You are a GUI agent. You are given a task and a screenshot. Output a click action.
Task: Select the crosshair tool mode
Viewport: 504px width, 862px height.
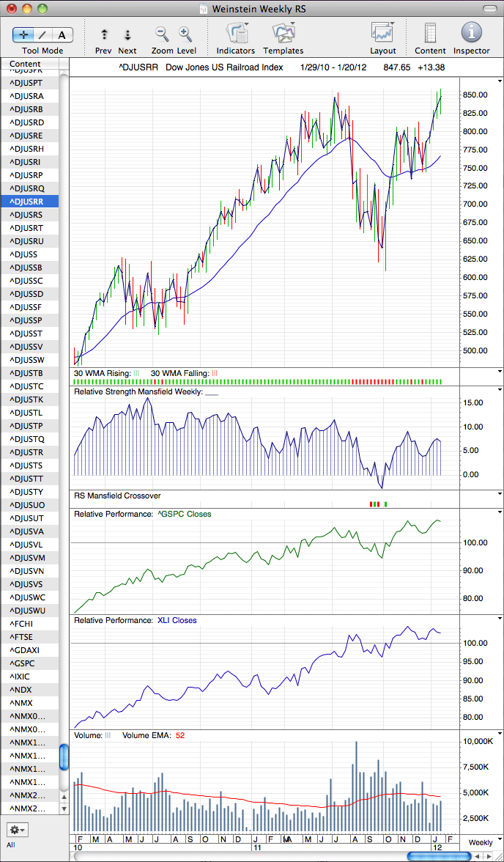tap(23, 34)
